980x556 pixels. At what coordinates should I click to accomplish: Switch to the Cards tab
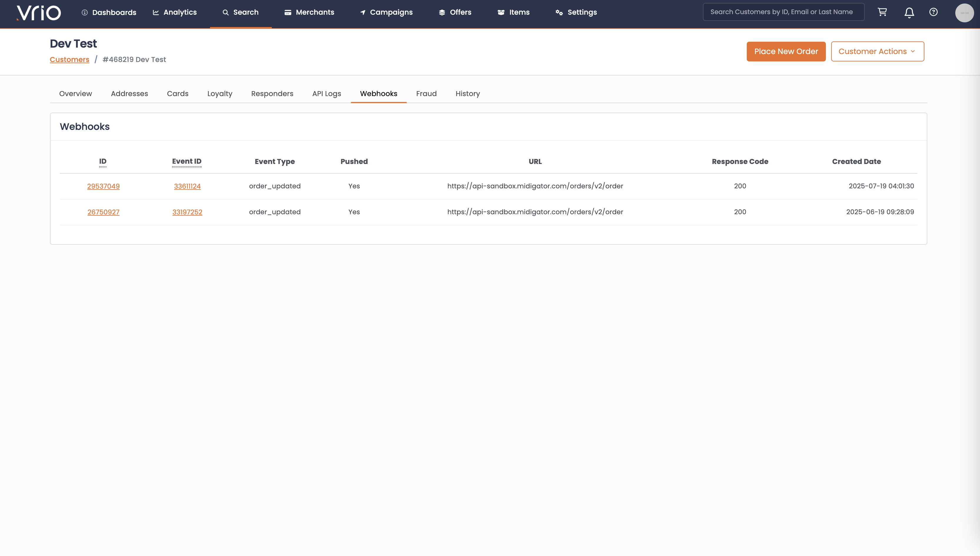pos(178,94)
